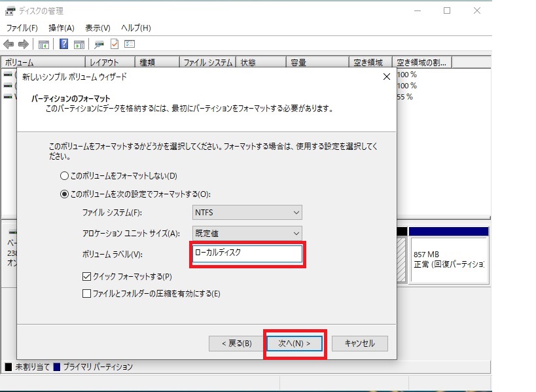Toggle the console tree panel icon
This screenshot has width=536, height=392.
[x=43, y=44]
